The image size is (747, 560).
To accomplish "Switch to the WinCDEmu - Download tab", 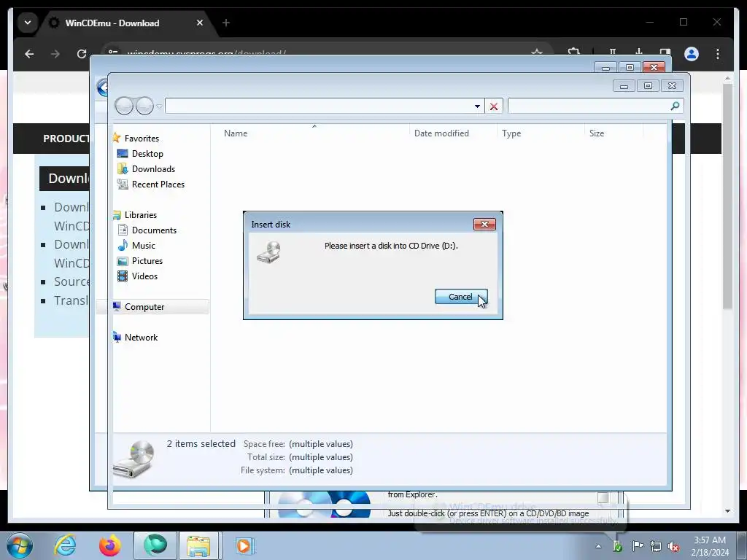I will coord(112,23).
